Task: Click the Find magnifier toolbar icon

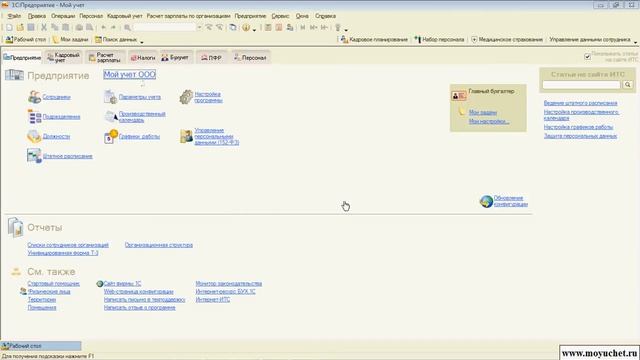Action: (127, 27)
